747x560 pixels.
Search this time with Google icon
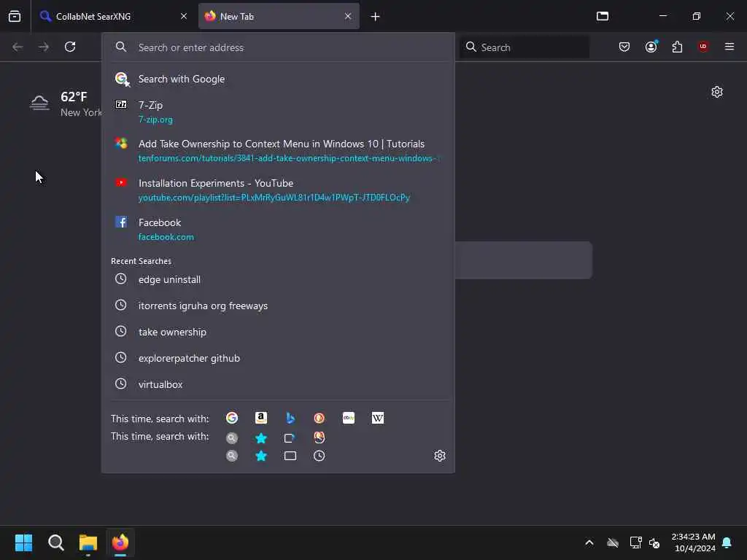click(x=232, y=418)
